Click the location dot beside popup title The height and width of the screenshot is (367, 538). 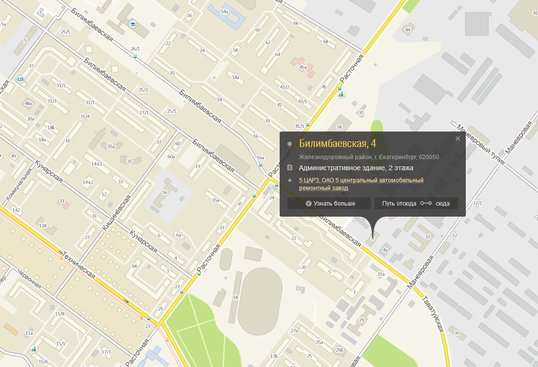(290, 144)
